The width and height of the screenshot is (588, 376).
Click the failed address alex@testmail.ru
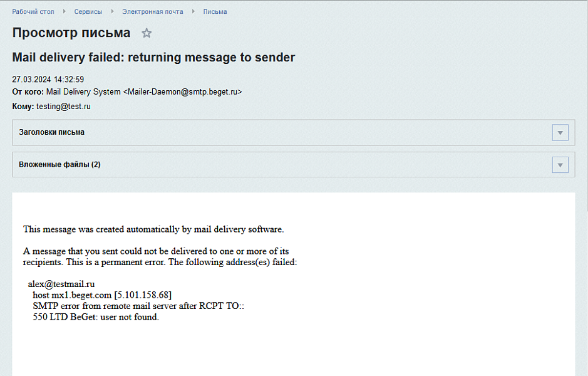point(61,284)
